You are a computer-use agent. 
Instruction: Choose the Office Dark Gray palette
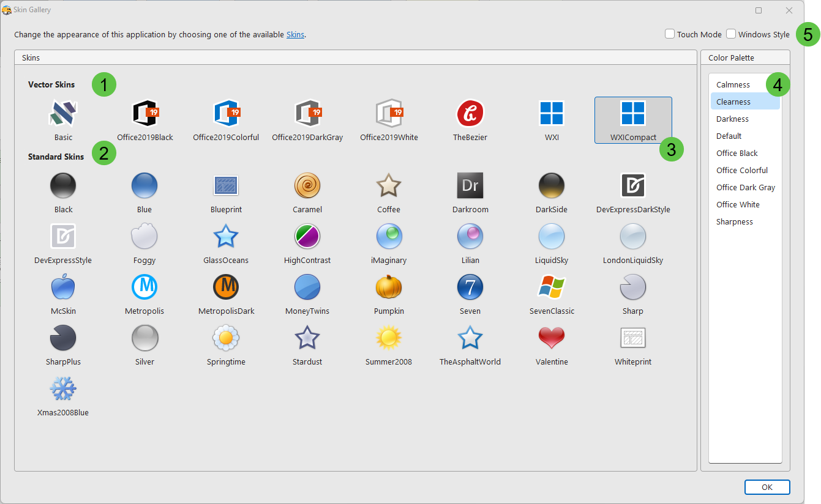tap(746, 188)
